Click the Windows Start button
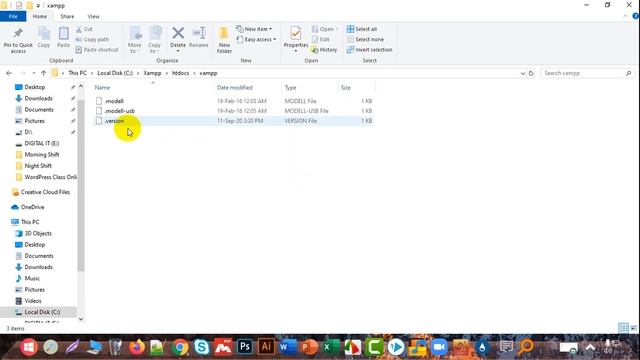 point(29,347)
